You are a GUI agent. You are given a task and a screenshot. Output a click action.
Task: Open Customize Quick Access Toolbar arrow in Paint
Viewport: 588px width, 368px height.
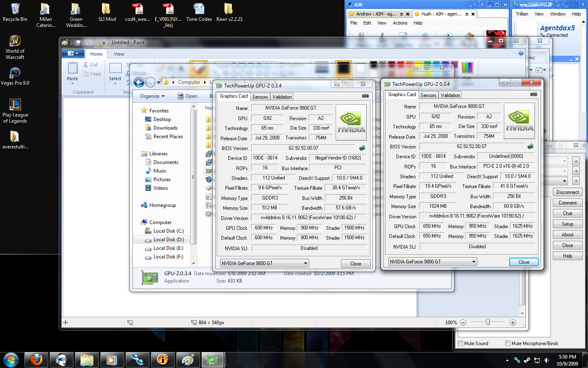104,43
